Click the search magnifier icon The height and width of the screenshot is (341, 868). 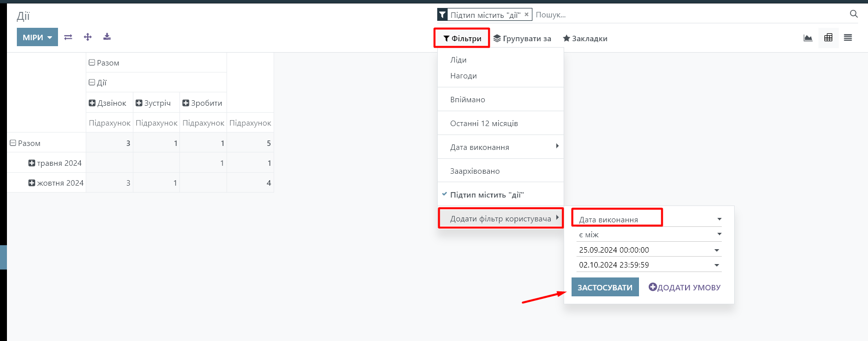[854, 14]
